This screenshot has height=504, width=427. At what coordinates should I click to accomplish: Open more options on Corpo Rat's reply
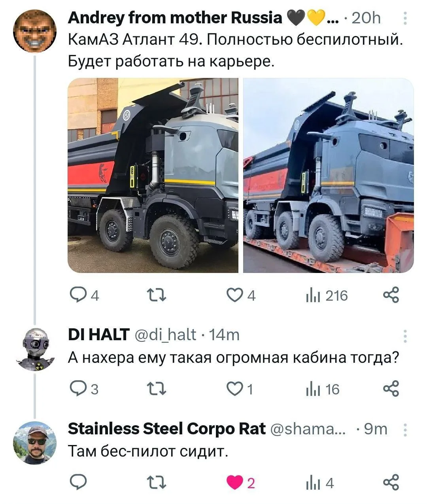tap(404, 430)
